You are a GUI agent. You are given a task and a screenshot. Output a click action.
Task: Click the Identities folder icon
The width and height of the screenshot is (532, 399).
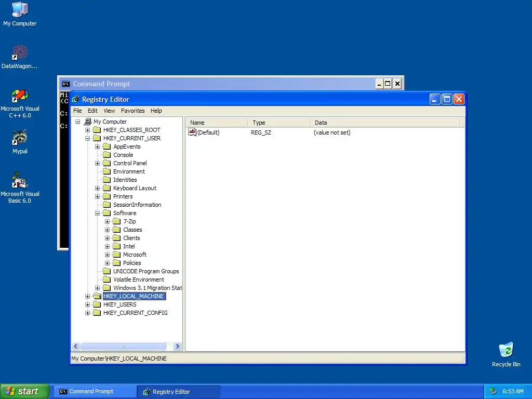pos(107,180)
